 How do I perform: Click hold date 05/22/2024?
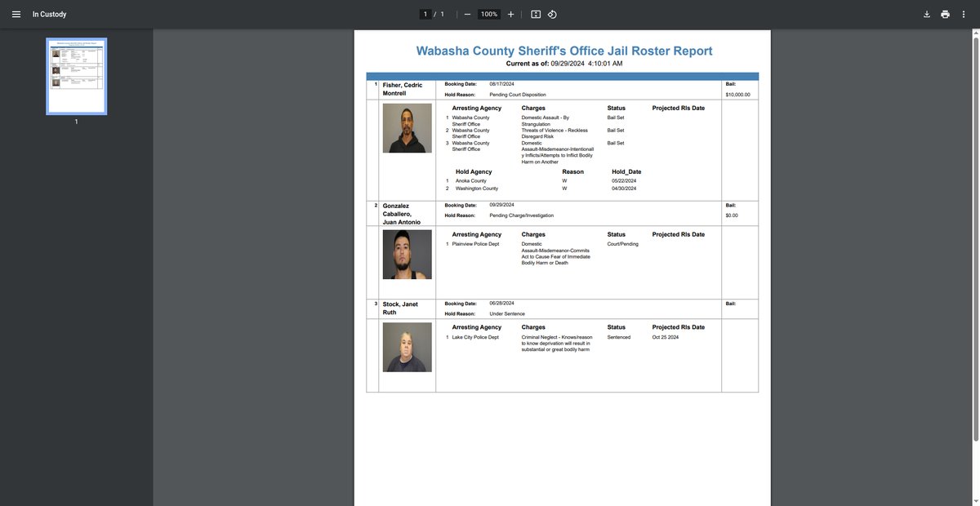(x=624, y=181)
